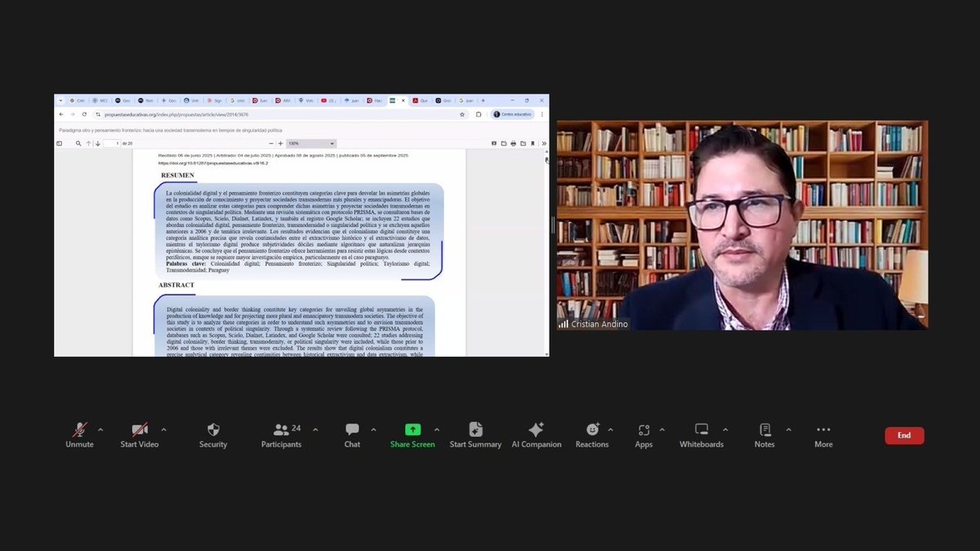
Task: Click the Centro educativo profile button
Action: click(x=512, y=114)
